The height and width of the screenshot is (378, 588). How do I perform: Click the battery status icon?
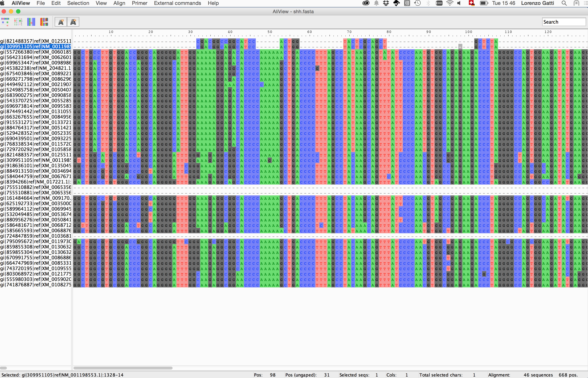pyautogui.click(x=484, y=3)
